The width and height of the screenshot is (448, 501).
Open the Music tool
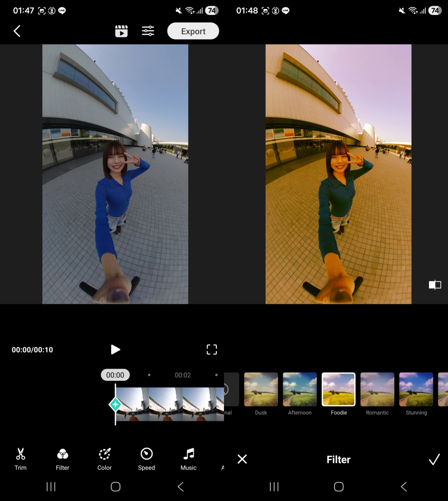point(189,458)
